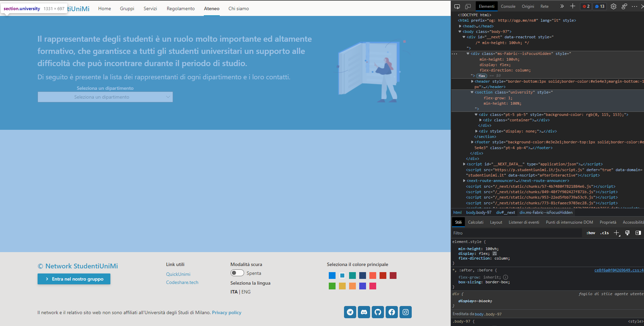
Task: Open flexbox editor icon beside display flex
Action: point(495,253)
